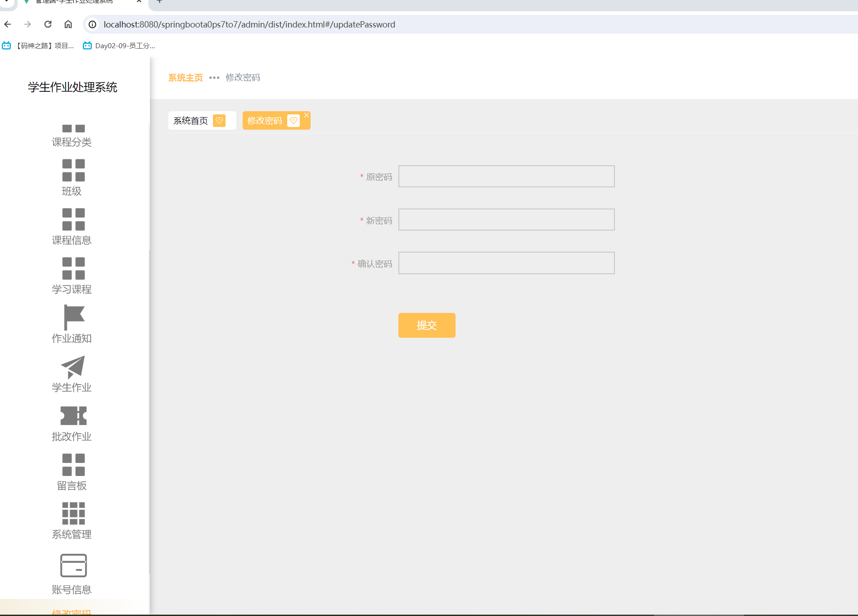Click the 确认密码 field label
The height and width of the screenshot is (616, 858).
pyautogui.click(x=375, y=264)
